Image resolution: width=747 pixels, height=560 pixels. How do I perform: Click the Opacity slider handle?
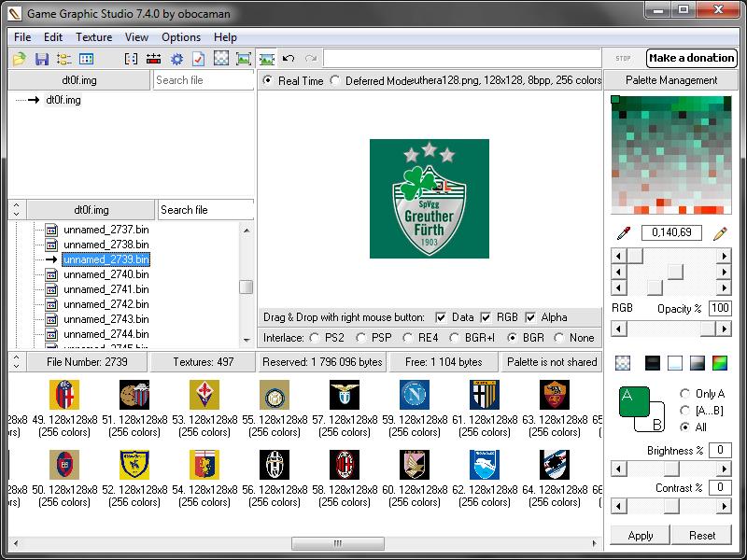(707, 329)
